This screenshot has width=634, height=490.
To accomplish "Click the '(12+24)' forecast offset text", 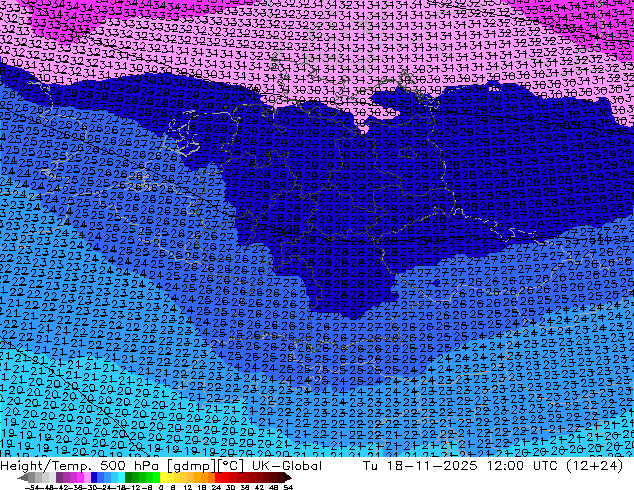I will [594, 466].
